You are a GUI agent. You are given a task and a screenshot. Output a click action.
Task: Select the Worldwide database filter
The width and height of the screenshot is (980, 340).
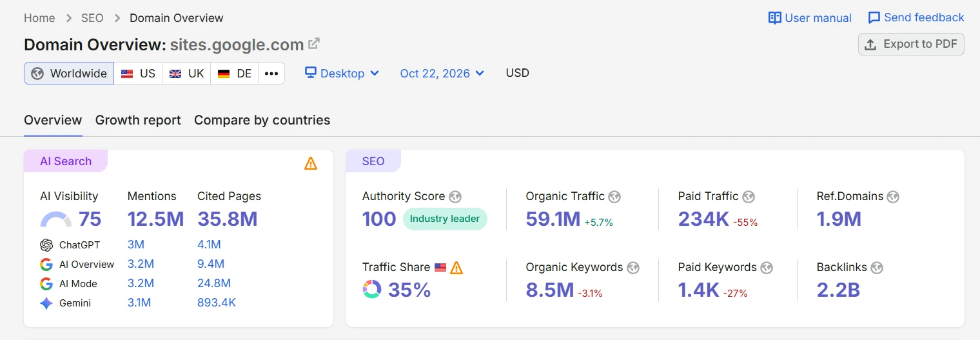pos(69,74)
